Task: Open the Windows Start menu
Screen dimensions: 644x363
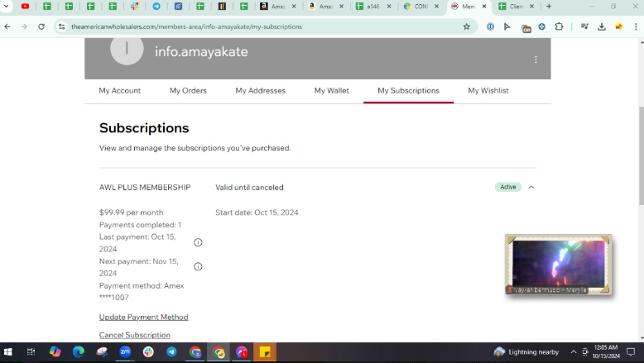Action: point(7,352)
